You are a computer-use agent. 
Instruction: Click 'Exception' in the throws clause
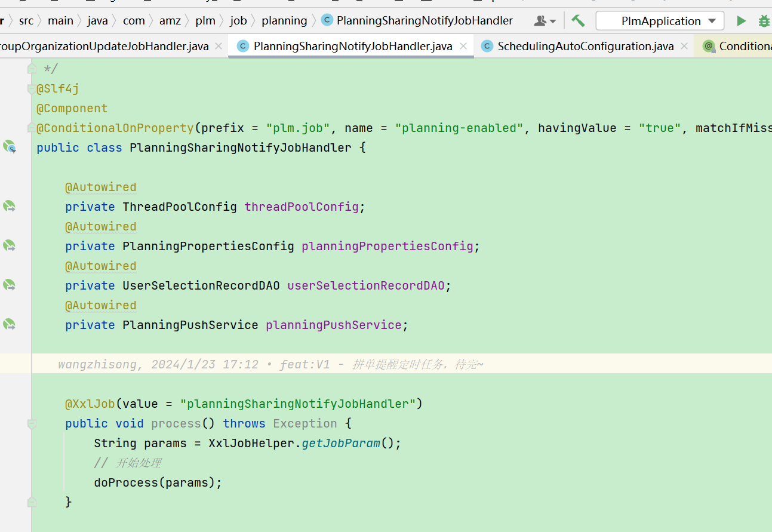(x=305, y=423)
